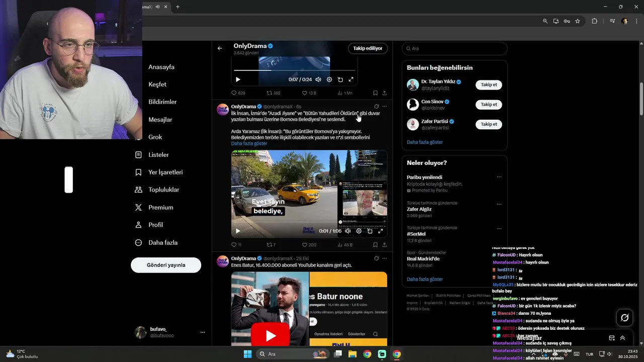Seek the top video progress bar
644x362 pixels.
point(294,70)
